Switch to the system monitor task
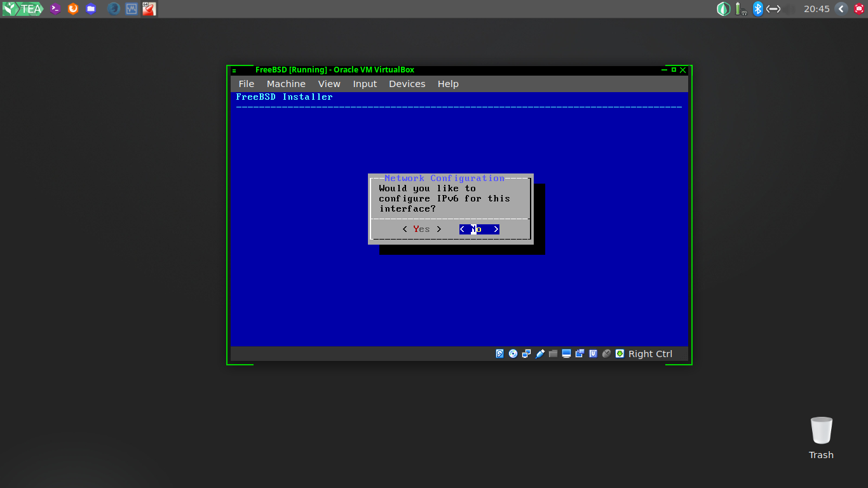 (x=132, y=9)
